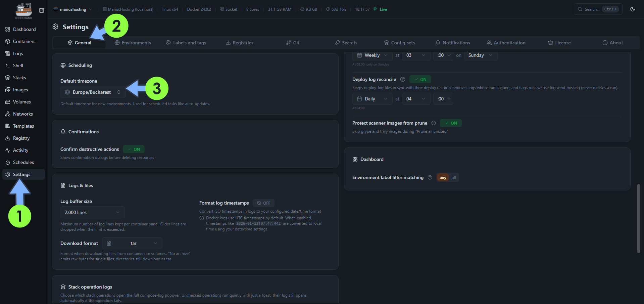Show help for Environment label filter matching
This screenshot has height=304, width=644.
(430, 177)
